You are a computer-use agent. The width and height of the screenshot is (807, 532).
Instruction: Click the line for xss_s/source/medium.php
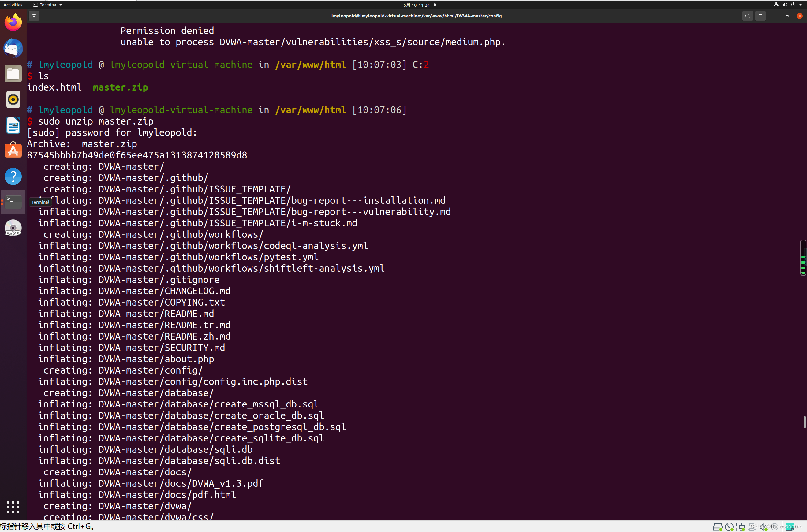(x=313, y=42)
